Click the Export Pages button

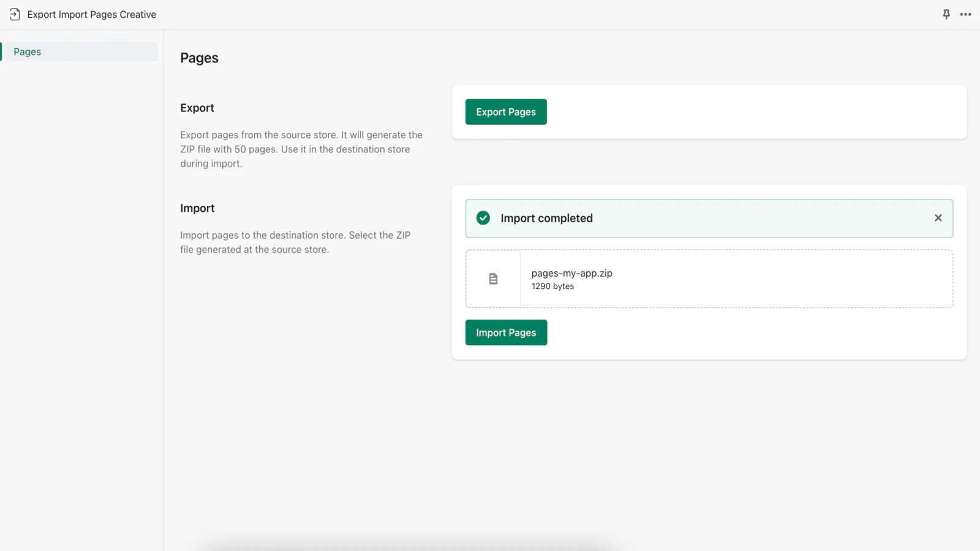[506, 112]
